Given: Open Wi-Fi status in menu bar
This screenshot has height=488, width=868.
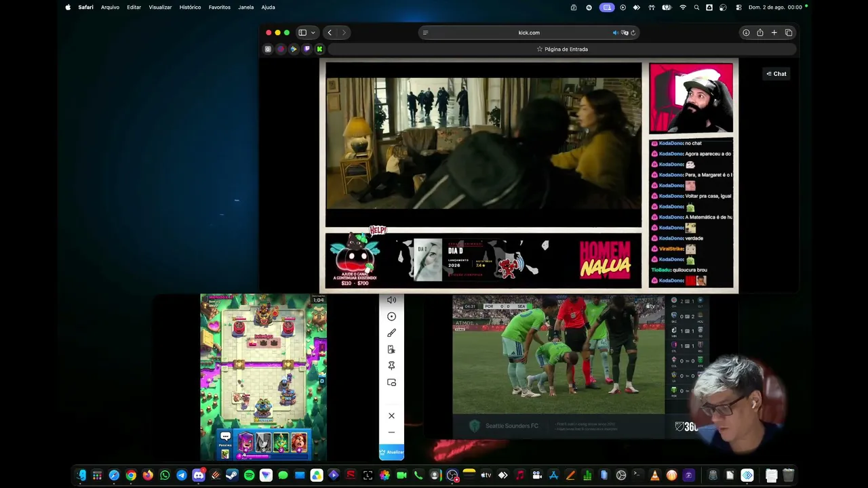Looking at the screenshot, I should pyautogui.click(x=683, y=7).
